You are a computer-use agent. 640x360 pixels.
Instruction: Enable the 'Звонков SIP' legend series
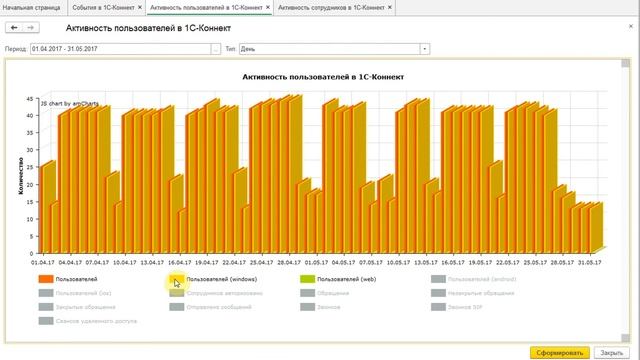[457, 307]
